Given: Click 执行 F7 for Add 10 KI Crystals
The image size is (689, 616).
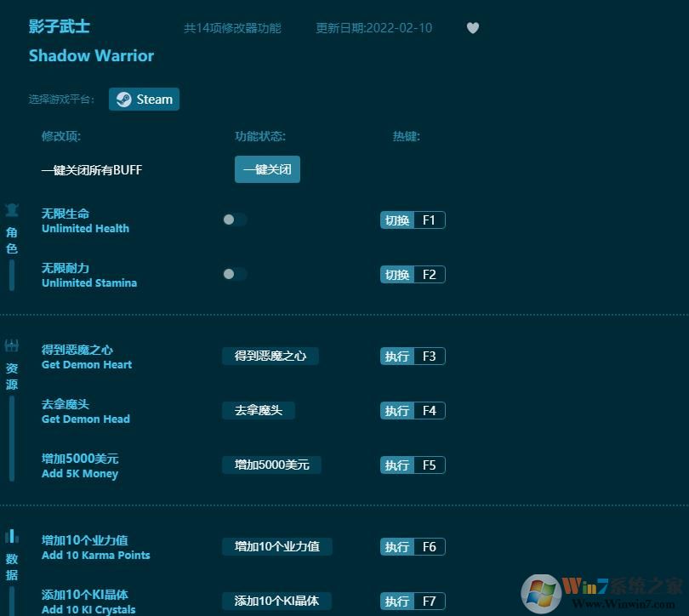Looking at the screenshot, I should click(413, 601).
